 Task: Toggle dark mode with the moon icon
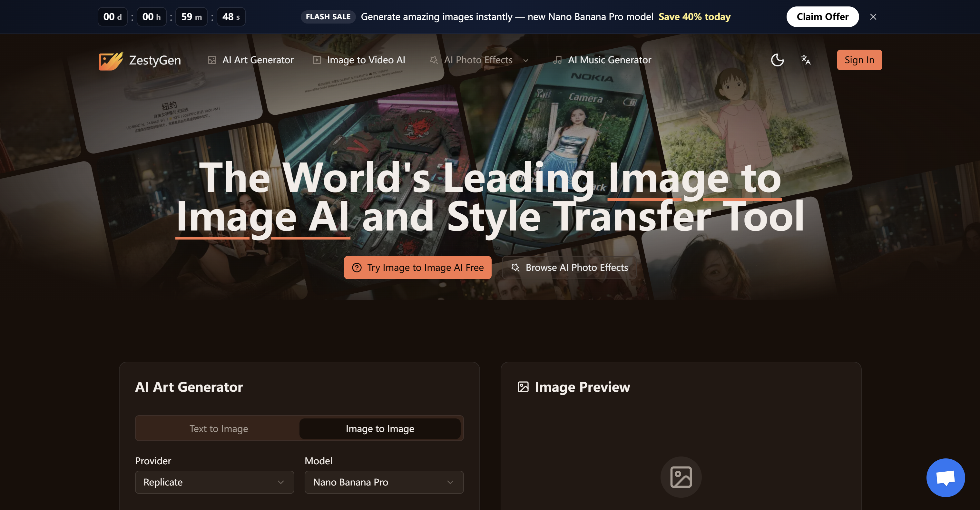pos(777,60)
